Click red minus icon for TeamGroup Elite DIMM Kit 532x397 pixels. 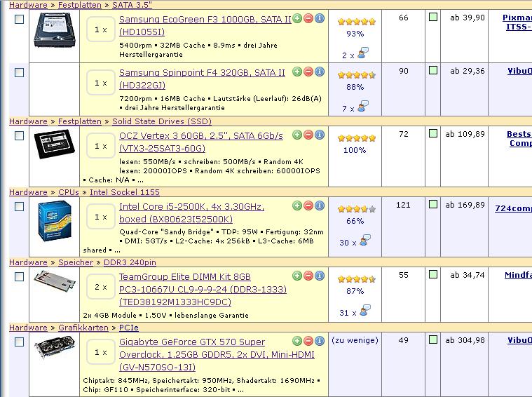[308, 276]
